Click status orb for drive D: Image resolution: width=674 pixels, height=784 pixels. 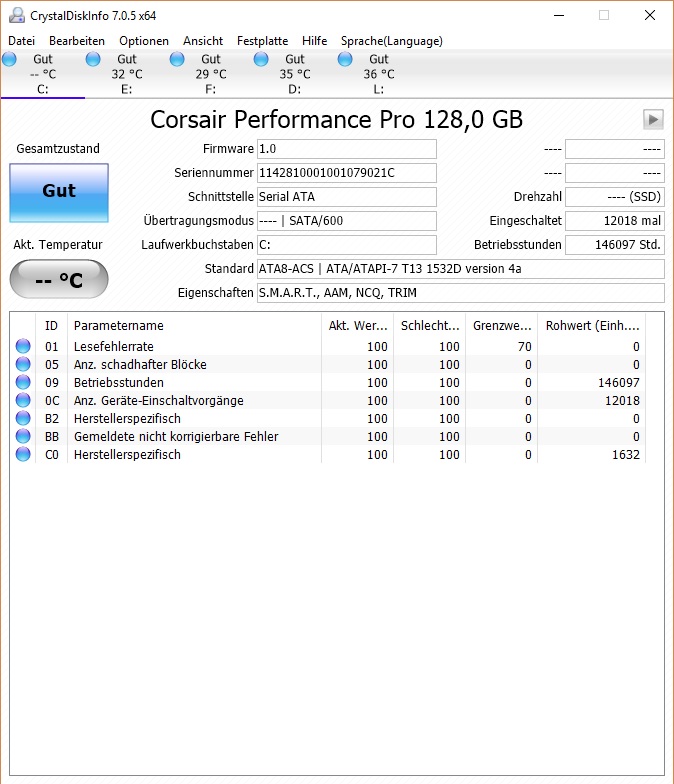[x=261, y=60]
